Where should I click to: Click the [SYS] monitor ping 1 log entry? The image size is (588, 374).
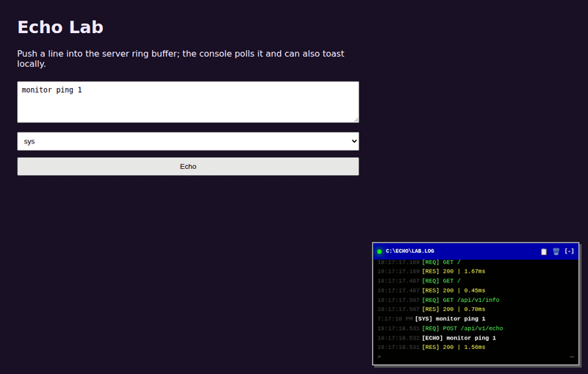431,319
